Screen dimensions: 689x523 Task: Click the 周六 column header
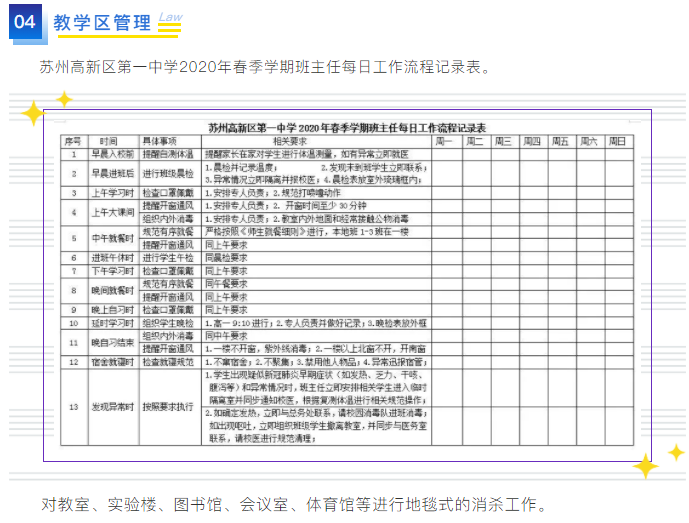(589, 142)
